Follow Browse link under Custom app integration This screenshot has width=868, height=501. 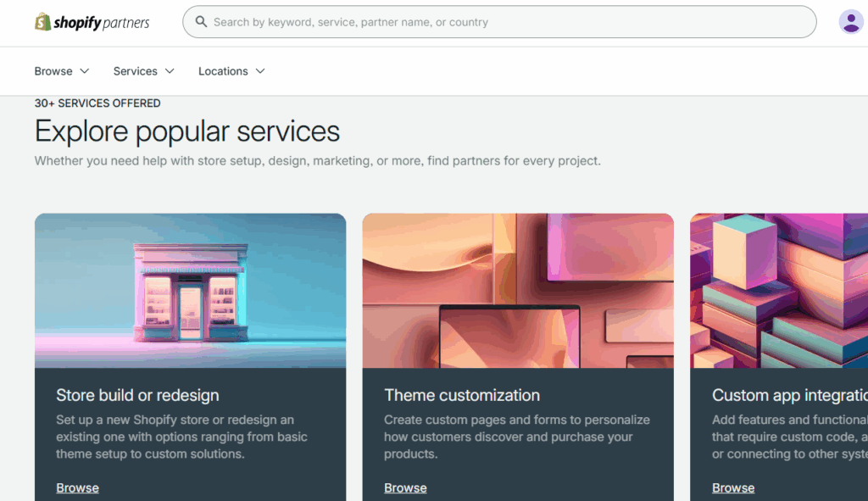pos(733,487)
